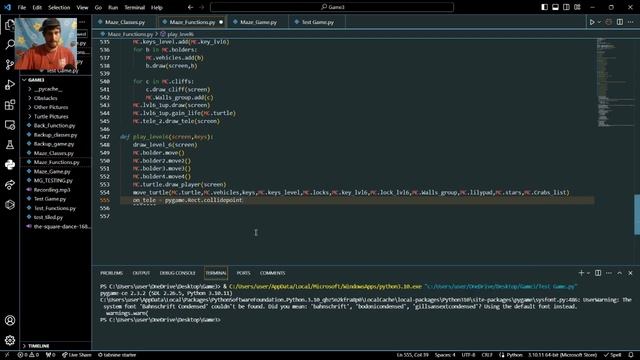Screen dimensions: 640x360
Task: Close the Maze_Functions.py tab unsaved dot
Action: click(221, 22)
